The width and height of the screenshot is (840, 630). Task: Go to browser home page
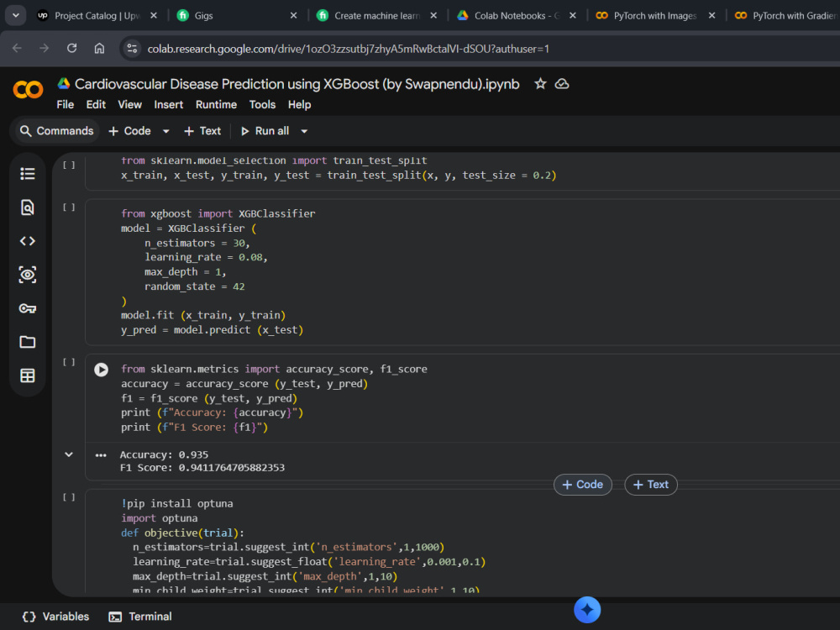pos(99,48)
